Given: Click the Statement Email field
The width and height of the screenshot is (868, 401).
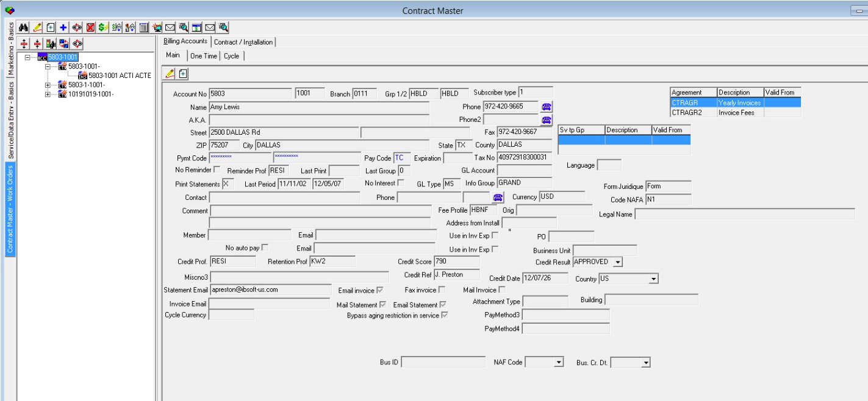Looking at the screenshot, I should 270,289.
